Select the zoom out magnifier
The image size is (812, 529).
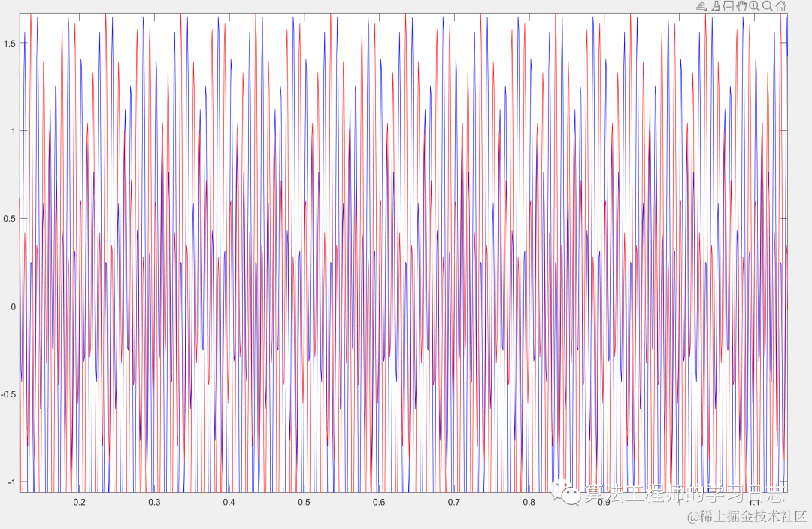click(768, 6)
